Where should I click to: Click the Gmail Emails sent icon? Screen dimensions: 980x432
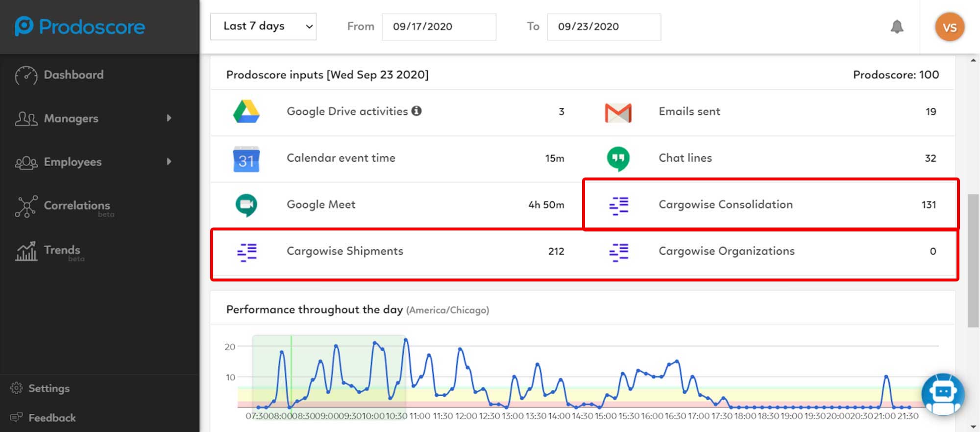coord(618,113)
